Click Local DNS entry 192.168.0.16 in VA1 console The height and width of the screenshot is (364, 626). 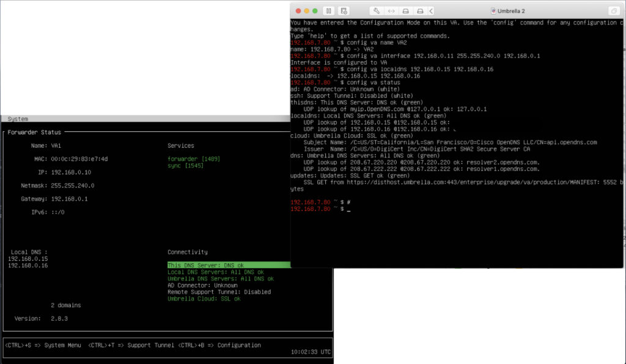28,266
